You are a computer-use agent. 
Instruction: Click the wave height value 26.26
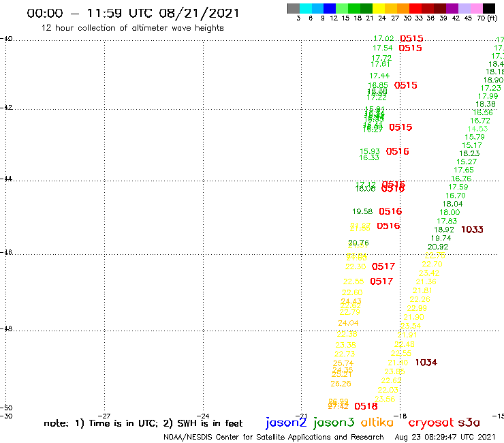pyautogui.click(x=341, y=384)
